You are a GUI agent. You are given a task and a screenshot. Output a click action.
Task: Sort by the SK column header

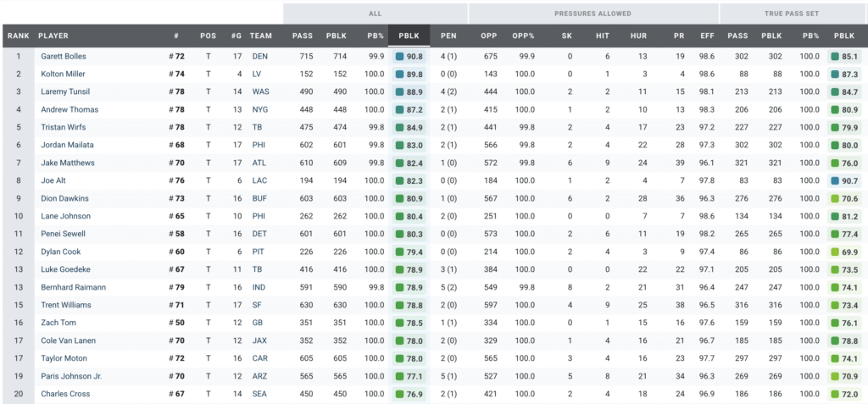[x=566, y=36]
